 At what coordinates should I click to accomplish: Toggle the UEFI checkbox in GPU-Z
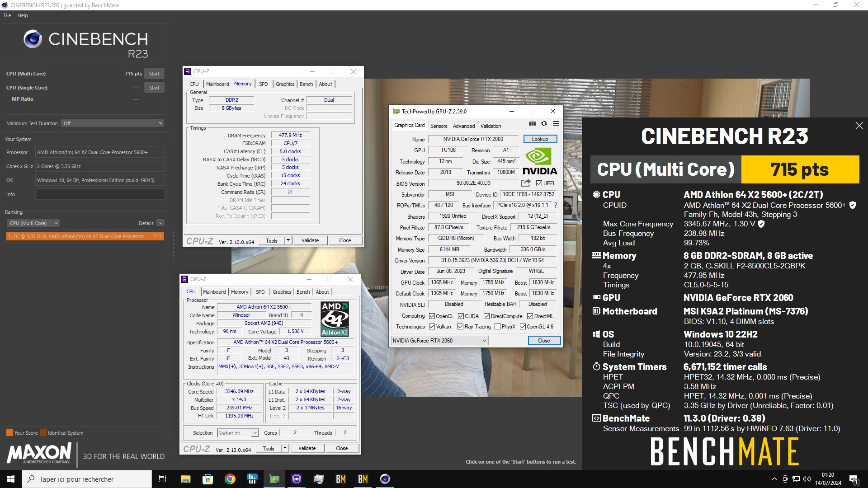pyautogui.click(x=539, y=183)
